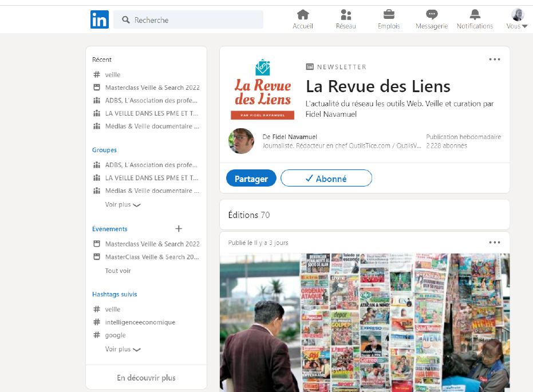Open Masterclass Veille & Search 2022 in Récent

tap(152, 88)
